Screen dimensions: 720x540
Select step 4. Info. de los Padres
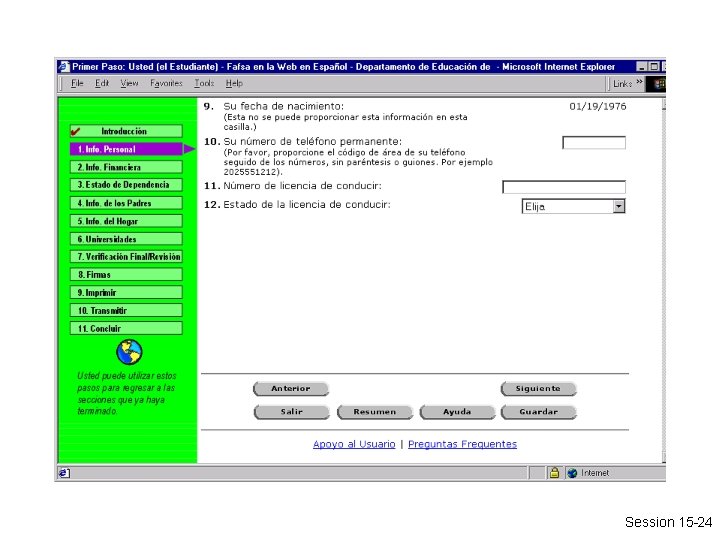(126, 203)
